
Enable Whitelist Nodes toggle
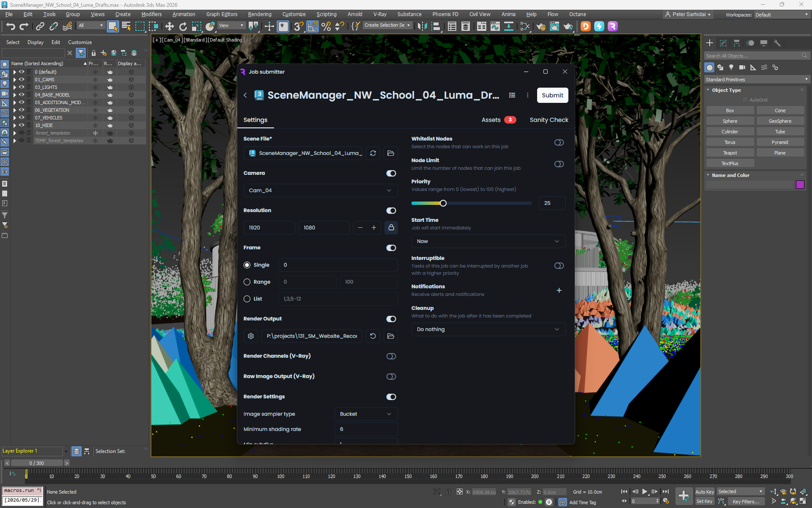(x=559, y=143)
